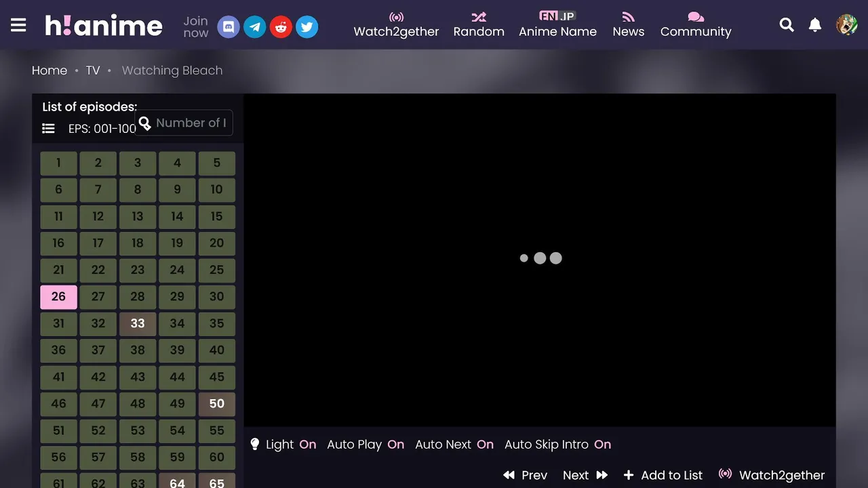This screenshot has width=868, height=488.
Task: Open the Twitter social icon
Action: click(x=307, y=26)
